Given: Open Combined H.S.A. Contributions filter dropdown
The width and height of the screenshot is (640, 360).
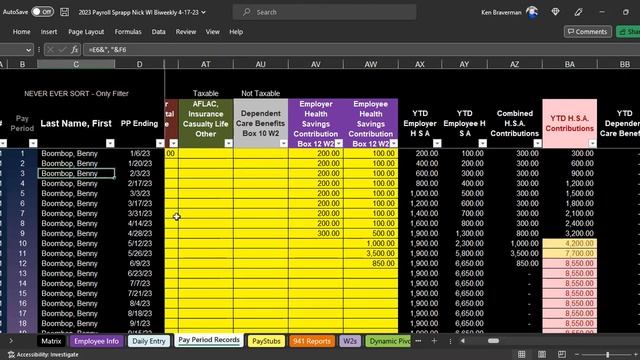Looking at the screenshot, I should [538, 143].
